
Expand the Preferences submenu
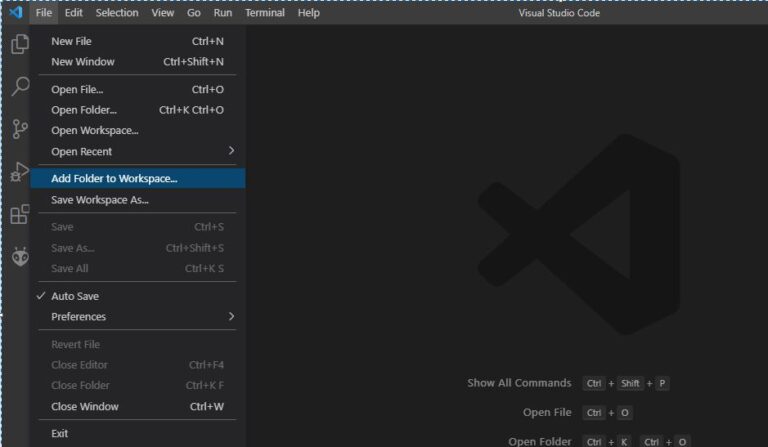click(138, 317)
